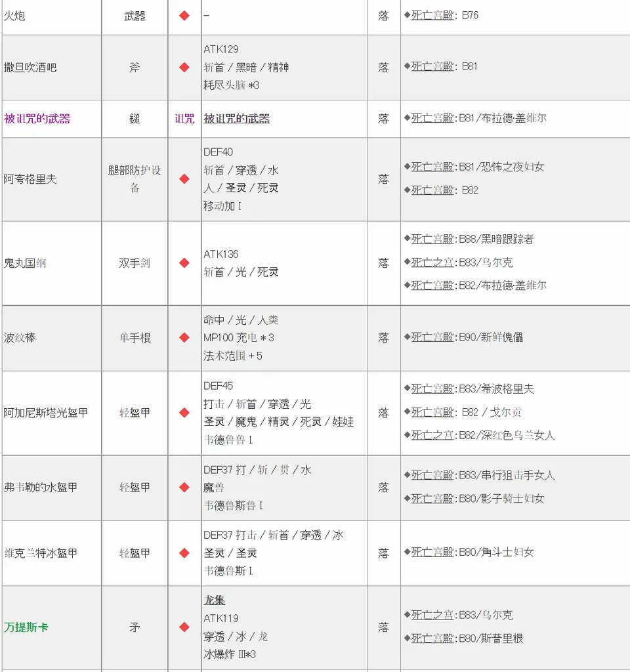Click the 死亡宫殿 link for B90/新鲜傀儡
Screen dimensions: 630x672
pos(432,337)
